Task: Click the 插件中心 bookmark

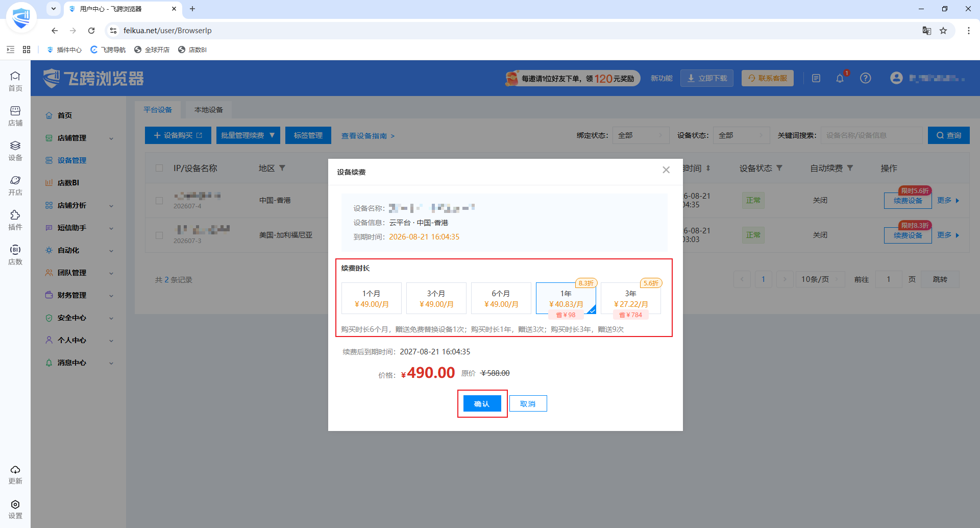Action: tap(64, 50)
